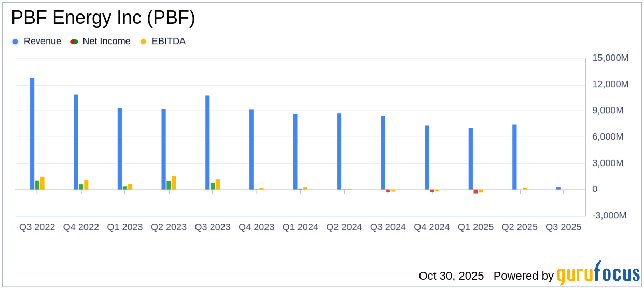Click the 15,000M y-axis label
Screen dimensions: 644x289
click(x=610, y=58)
